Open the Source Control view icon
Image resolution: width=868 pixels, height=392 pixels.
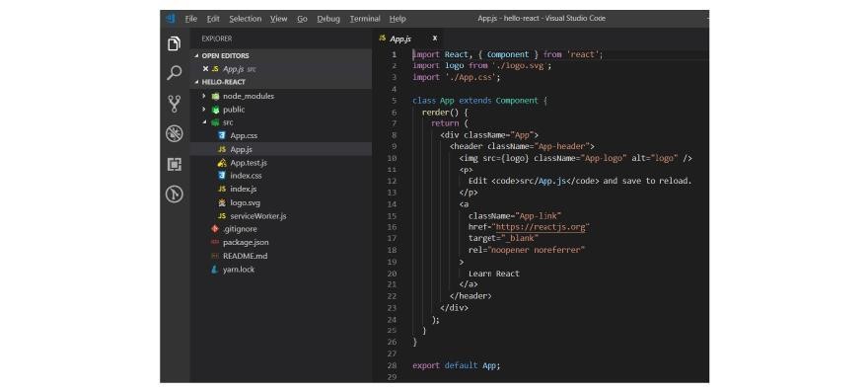[x=175, y=104]
